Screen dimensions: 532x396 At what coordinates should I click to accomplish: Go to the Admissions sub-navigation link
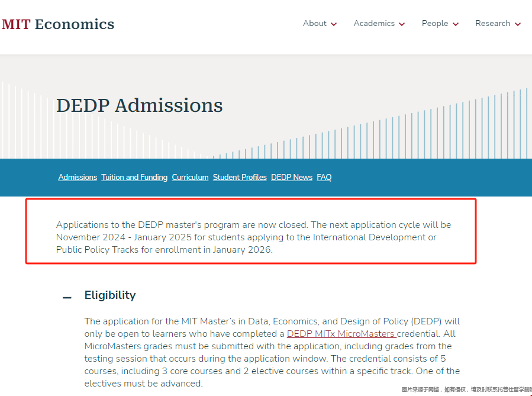78,177
